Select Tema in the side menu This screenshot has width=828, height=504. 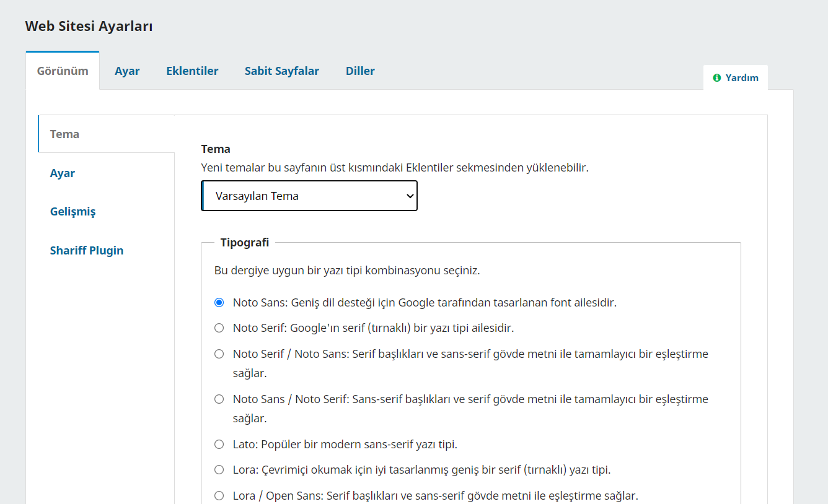click(x=106, y=134)
